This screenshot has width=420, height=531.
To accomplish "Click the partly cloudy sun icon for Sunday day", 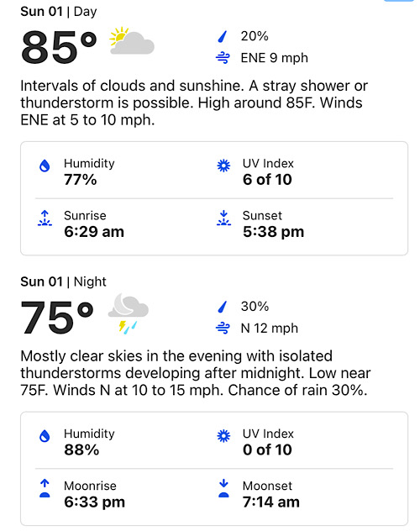I will (132, 41).
